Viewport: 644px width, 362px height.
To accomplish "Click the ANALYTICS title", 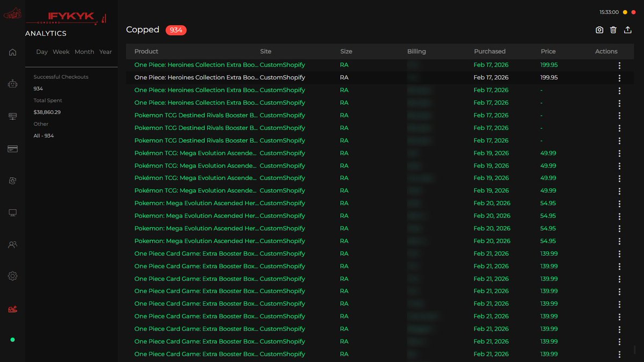I will tap(46, 33).
